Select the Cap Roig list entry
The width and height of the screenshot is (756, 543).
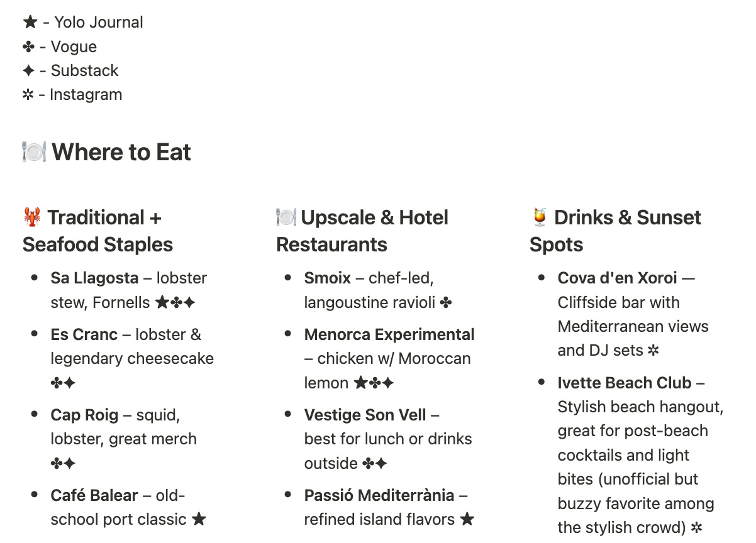124,439
